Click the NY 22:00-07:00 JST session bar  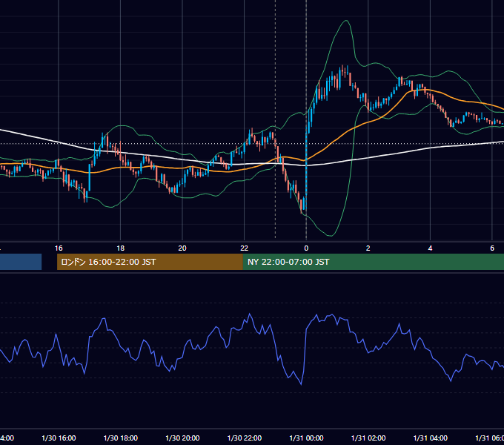pos(373,262)
